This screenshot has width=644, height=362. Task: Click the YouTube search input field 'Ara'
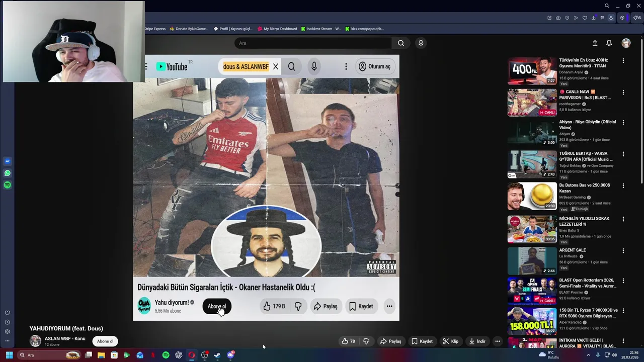[312, 43]
